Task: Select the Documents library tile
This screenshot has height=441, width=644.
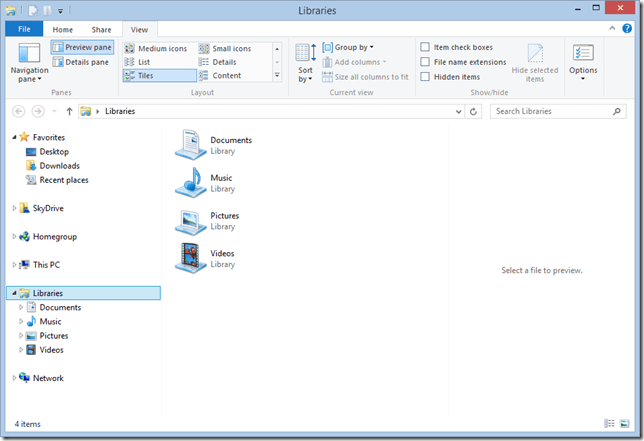Action: tap(214, 145)
